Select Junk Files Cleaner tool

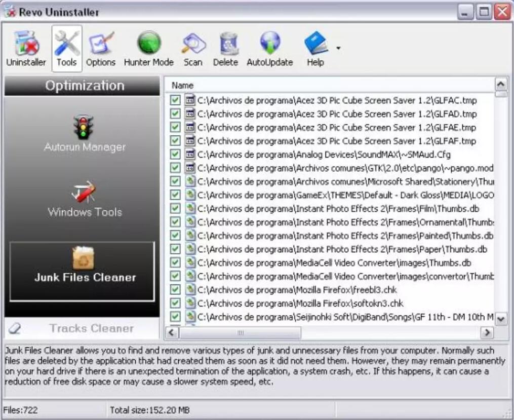coord(82,271)
